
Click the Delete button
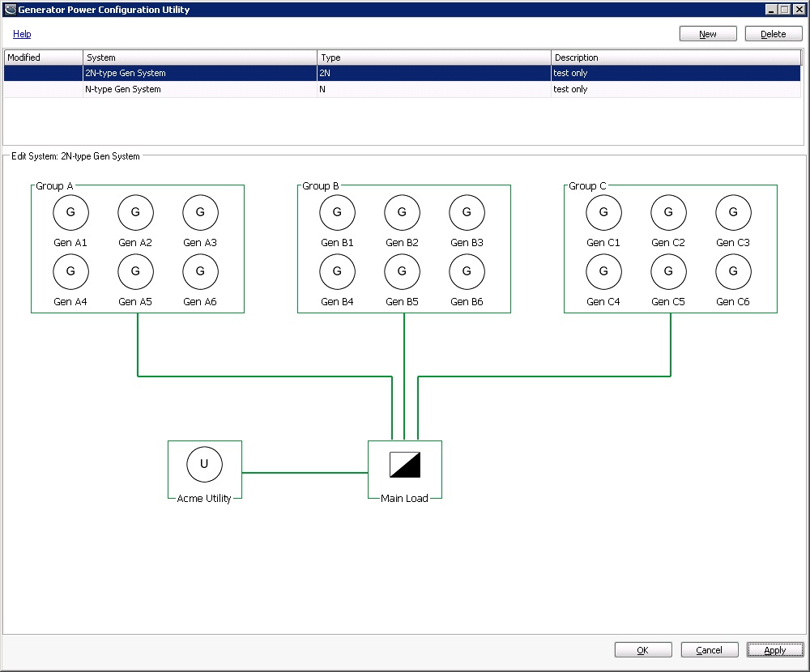click(773, 34)
